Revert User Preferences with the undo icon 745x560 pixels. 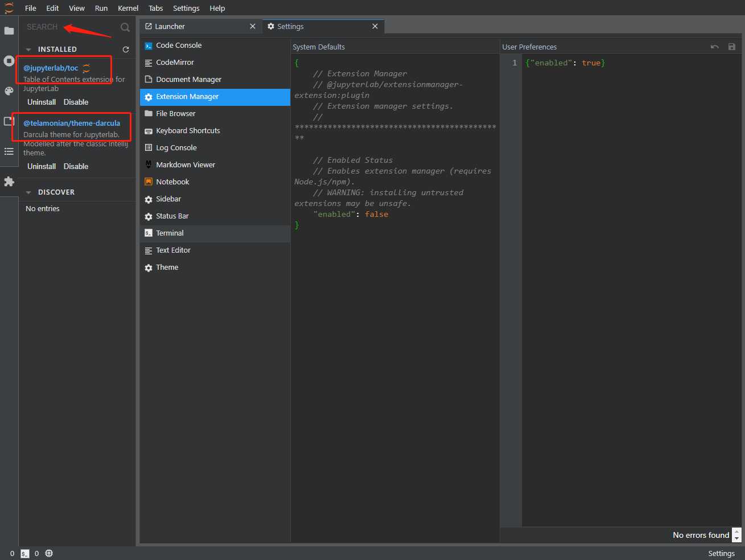click(x=715, y=47)
